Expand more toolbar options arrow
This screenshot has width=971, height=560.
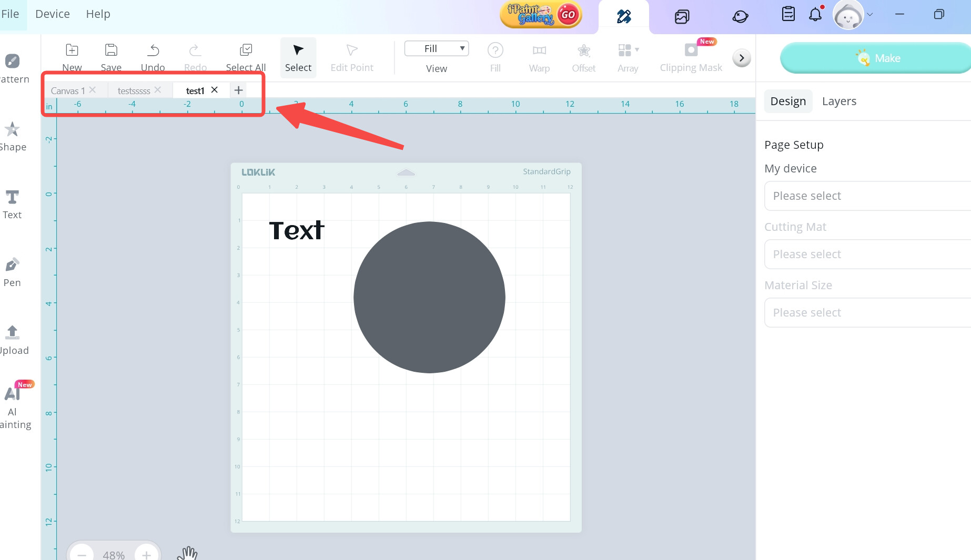tap(741, 58)
